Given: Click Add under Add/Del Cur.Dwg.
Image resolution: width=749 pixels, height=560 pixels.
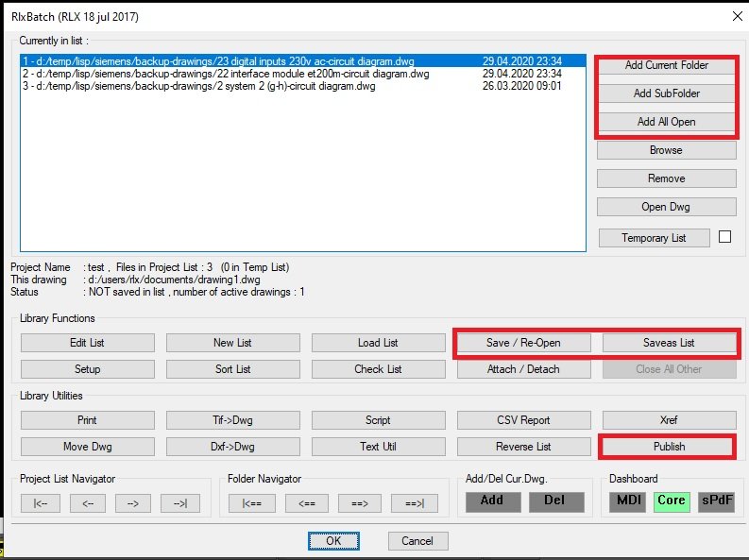Looking at the screenshot, I should tap(493, 501).
